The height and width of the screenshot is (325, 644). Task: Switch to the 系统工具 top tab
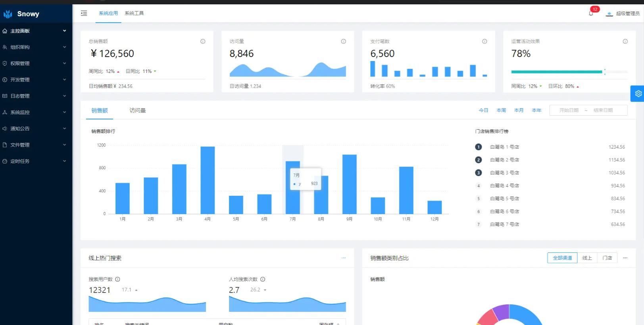coord(134,13)
